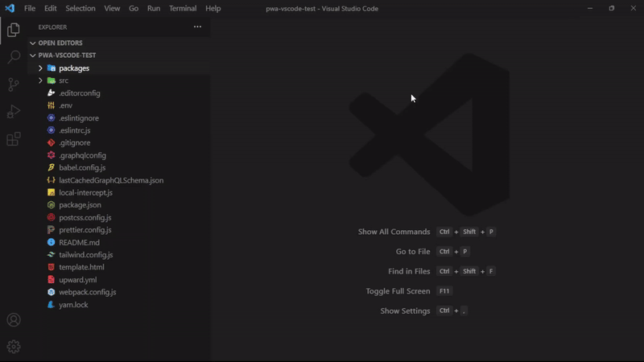Open the View menu
Image resolution: width=644 pixels, height=362 pixels.
[x=112, y=8]
